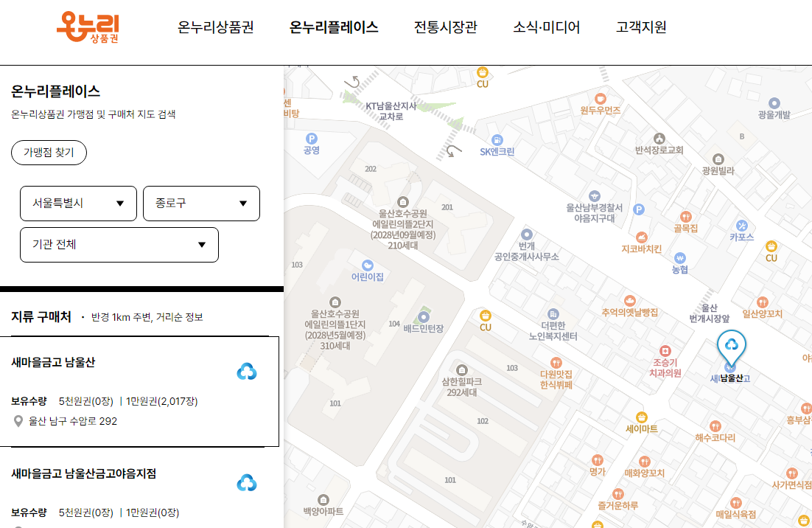Click the 즐거운하루 restaurant icon
This screenshot has width=812, height=528.
pos(617,494)
